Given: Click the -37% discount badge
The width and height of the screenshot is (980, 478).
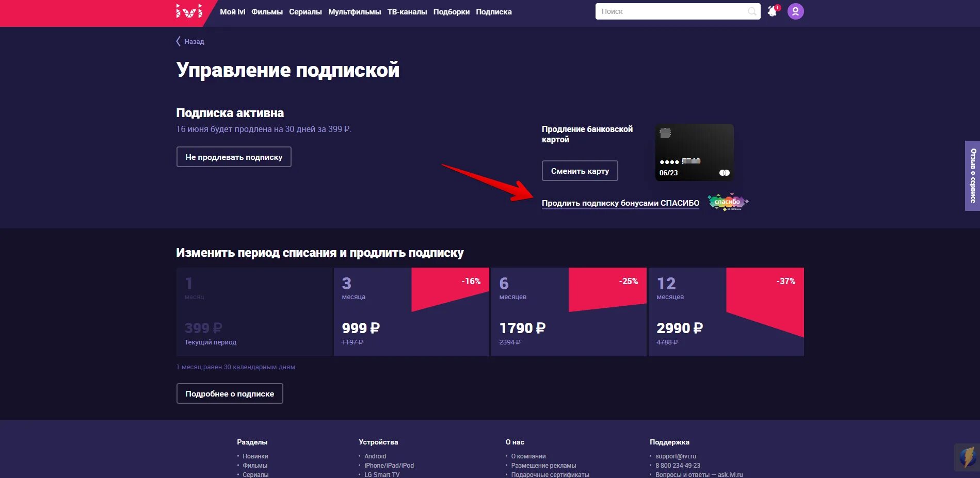Looking at the screenshot, I should [785, 281].
